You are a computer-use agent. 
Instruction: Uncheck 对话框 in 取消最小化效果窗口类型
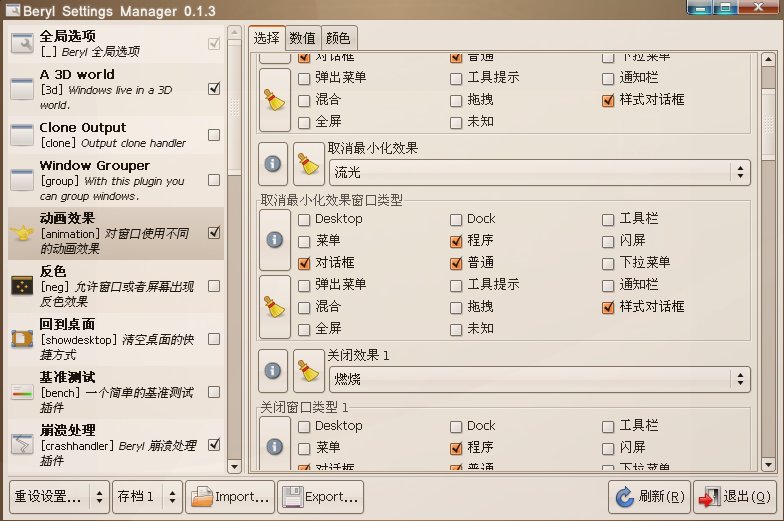pos(304,264)
